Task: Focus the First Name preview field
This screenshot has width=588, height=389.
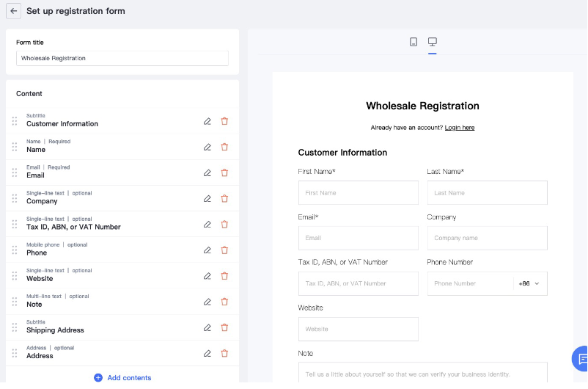Action: click(x=358, y=193)
